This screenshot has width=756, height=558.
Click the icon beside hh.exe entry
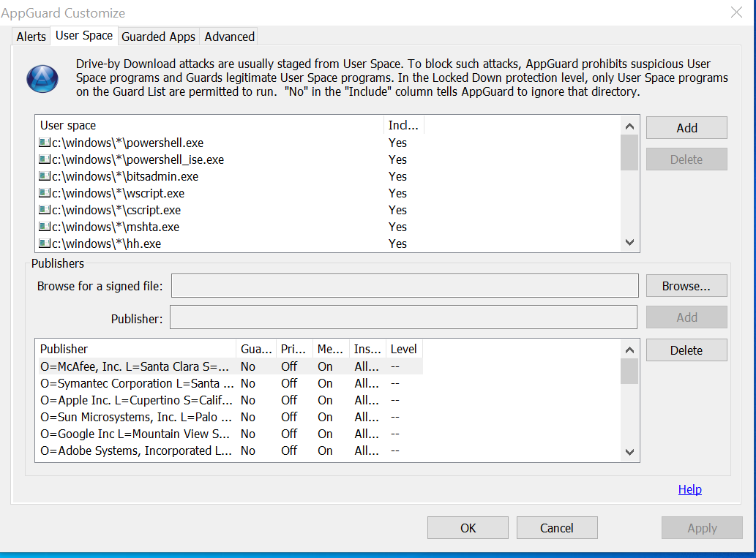[45, 244]
